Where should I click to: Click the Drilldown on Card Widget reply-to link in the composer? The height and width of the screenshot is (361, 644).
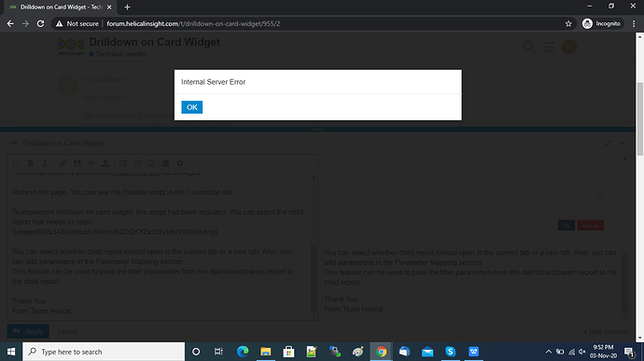(x=63, y=143)
